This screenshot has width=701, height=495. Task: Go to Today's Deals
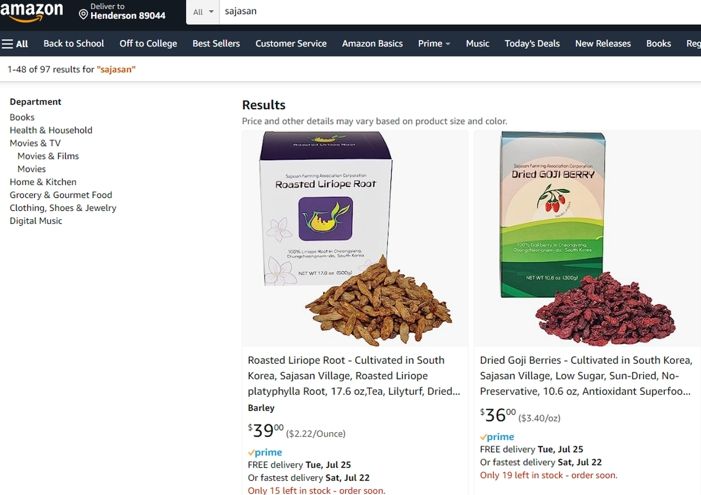(532, 44)
